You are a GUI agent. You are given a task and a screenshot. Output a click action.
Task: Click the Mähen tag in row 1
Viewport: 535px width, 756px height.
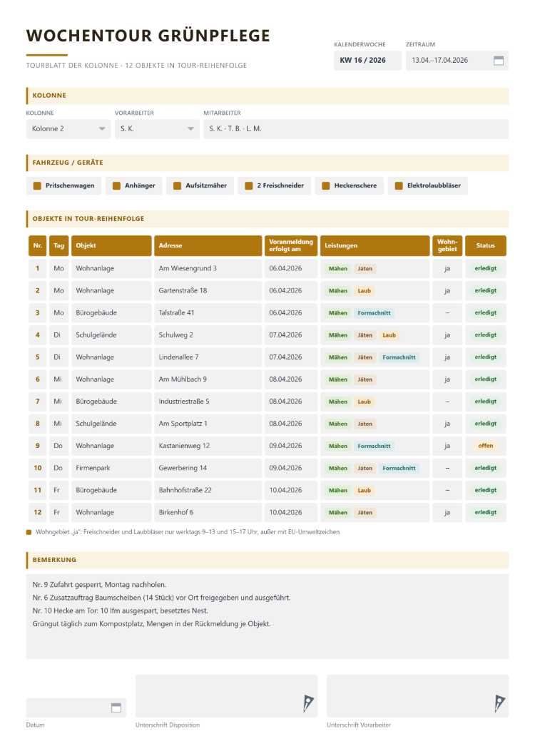[337, 269]
